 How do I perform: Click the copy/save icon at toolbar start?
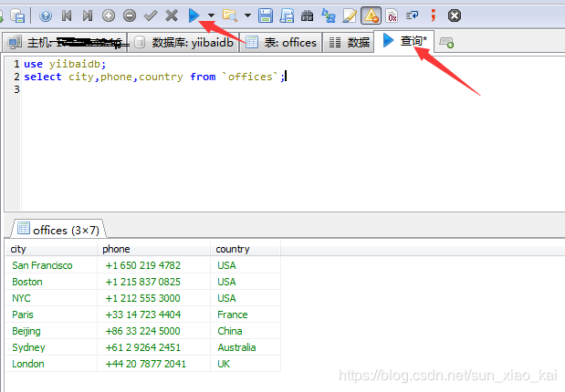[x=17, y=15]
